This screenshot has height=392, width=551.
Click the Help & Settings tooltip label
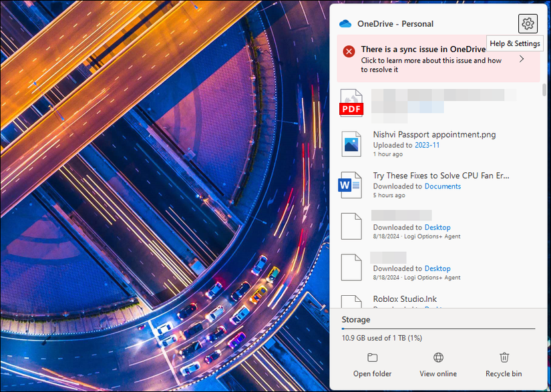[514, 43]
